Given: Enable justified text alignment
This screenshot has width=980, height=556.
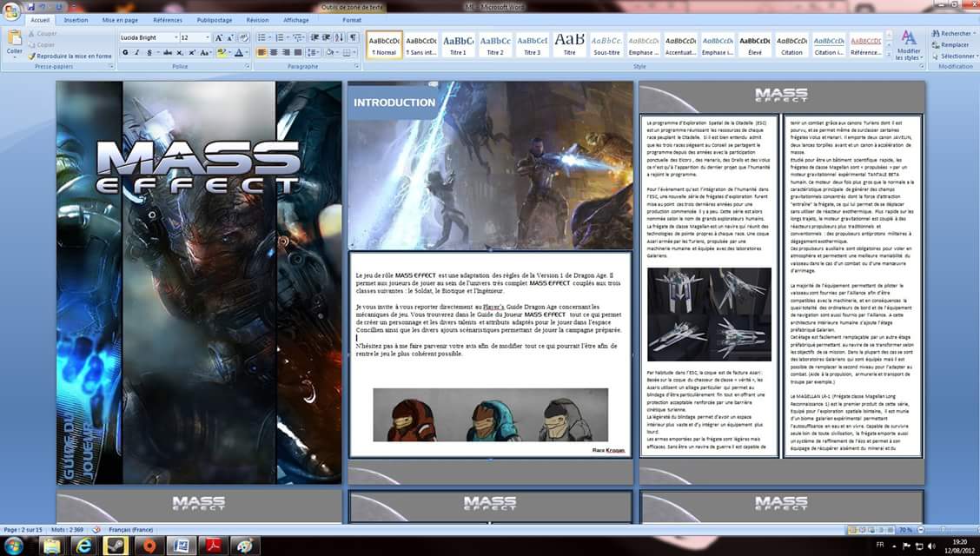Looking at the screenshot, I should click(x=297, y=52).
